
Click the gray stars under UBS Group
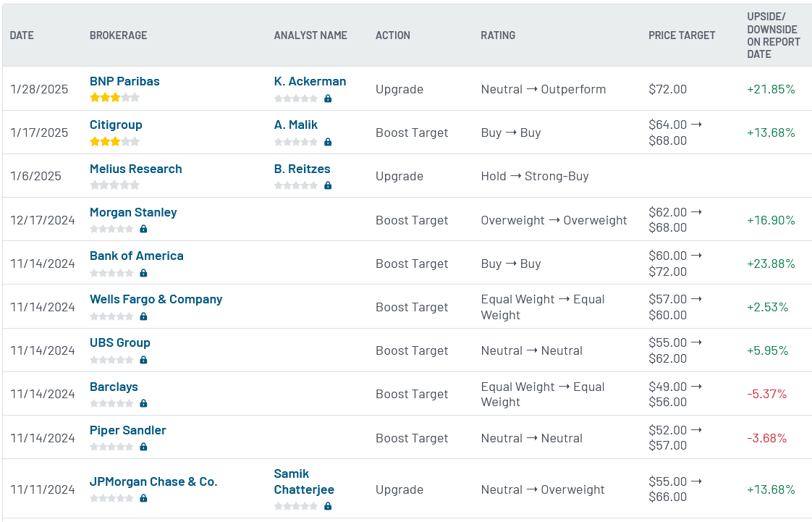[x=111, y=360]
